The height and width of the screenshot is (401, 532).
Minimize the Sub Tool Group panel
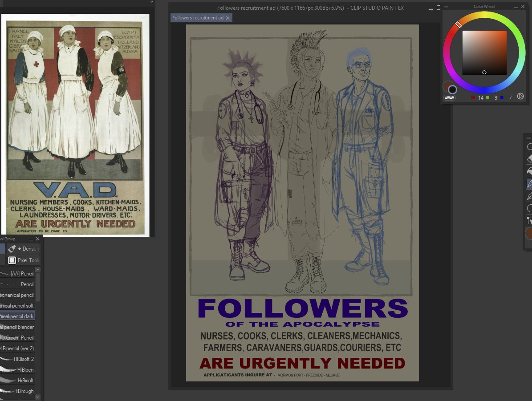click(x=31, y=239)
